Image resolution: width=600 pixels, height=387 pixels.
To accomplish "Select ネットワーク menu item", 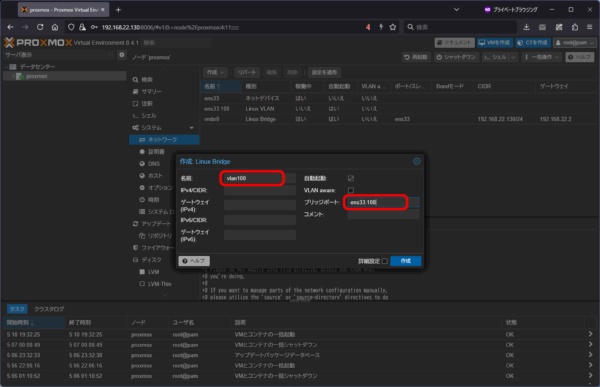I will 164,140.
